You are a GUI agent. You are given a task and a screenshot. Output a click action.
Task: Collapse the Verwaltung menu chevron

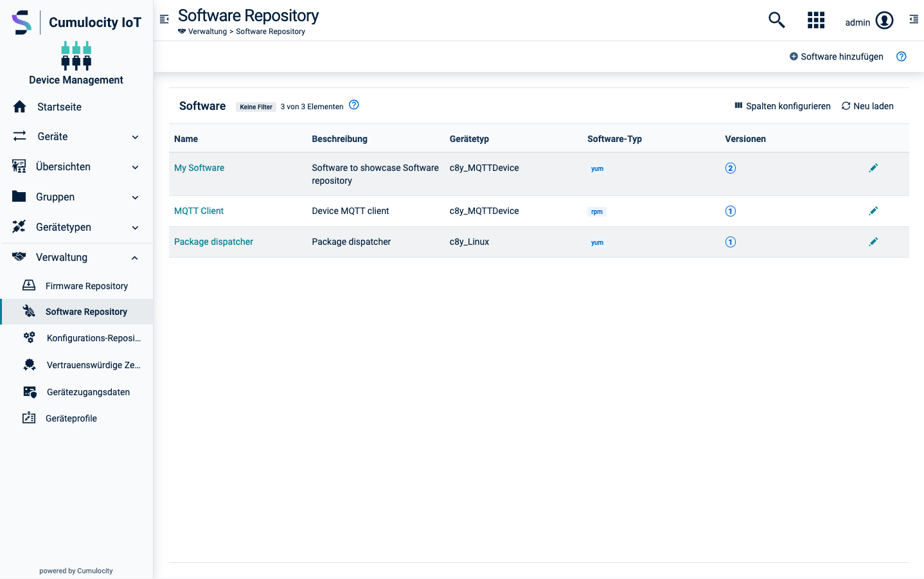[x=135, y=258]
